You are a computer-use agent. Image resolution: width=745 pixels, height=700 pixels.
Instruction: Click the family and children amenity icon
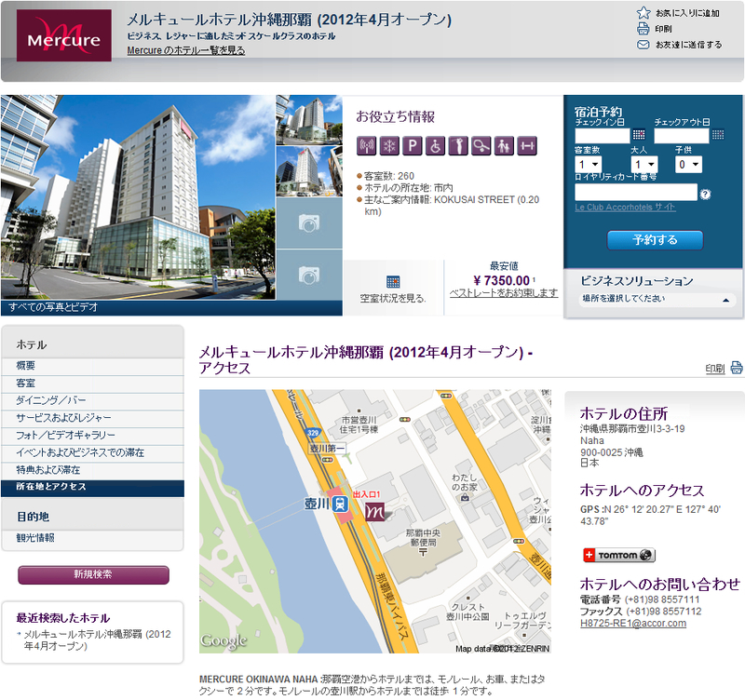pos(504,146)
